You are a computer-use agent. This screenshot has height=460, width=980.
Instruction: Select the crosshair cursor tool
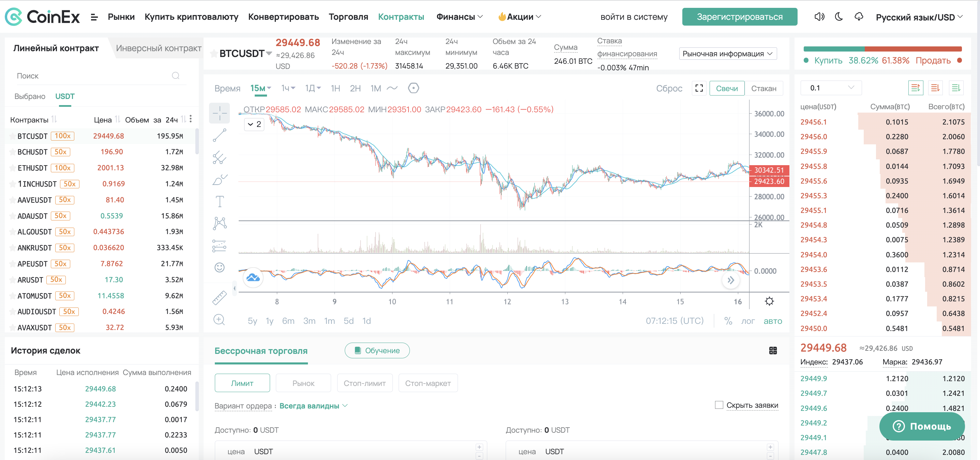click(x=220, y=113)
